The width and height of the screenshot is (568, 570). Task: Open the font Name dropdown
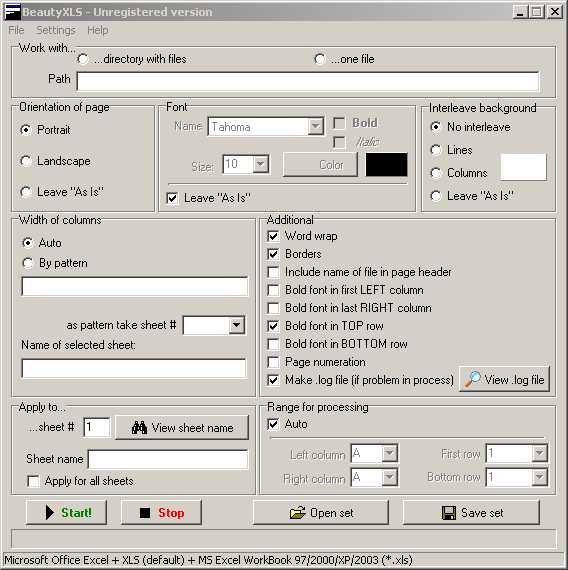(x=315, y=126)
